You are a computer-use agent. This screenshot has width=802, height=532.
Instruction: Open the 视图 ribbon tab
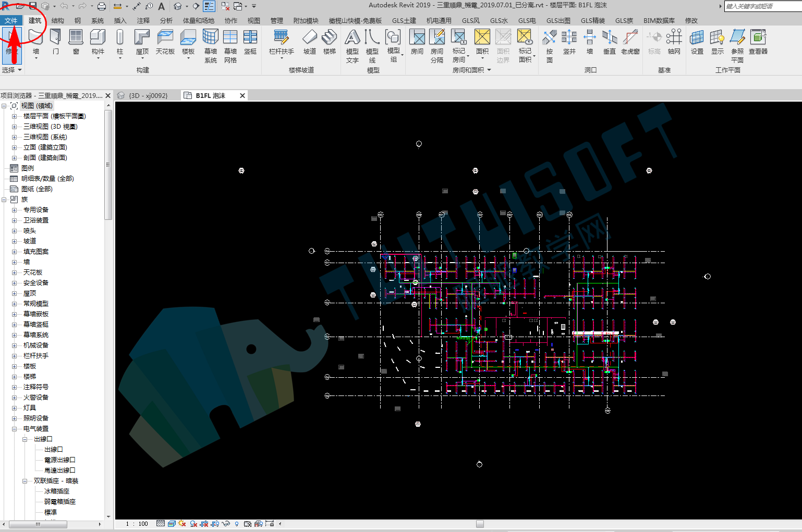coord(253,20)
